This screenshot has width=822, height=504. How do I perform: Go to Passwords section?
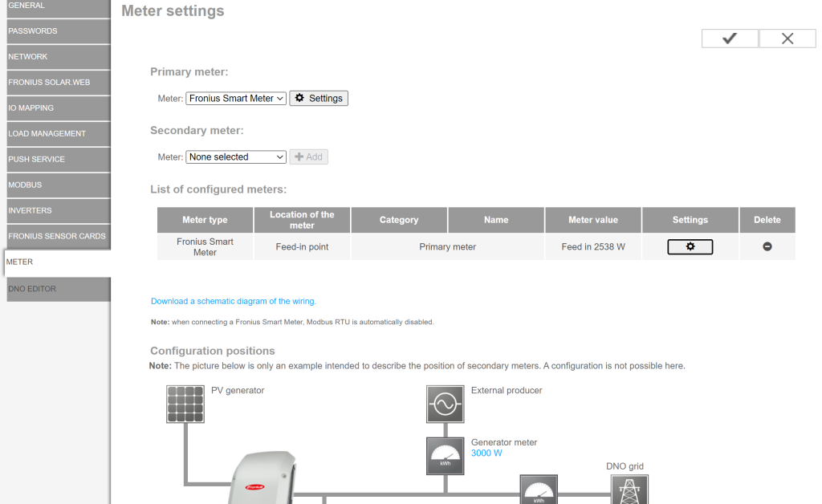pos(59,31)
